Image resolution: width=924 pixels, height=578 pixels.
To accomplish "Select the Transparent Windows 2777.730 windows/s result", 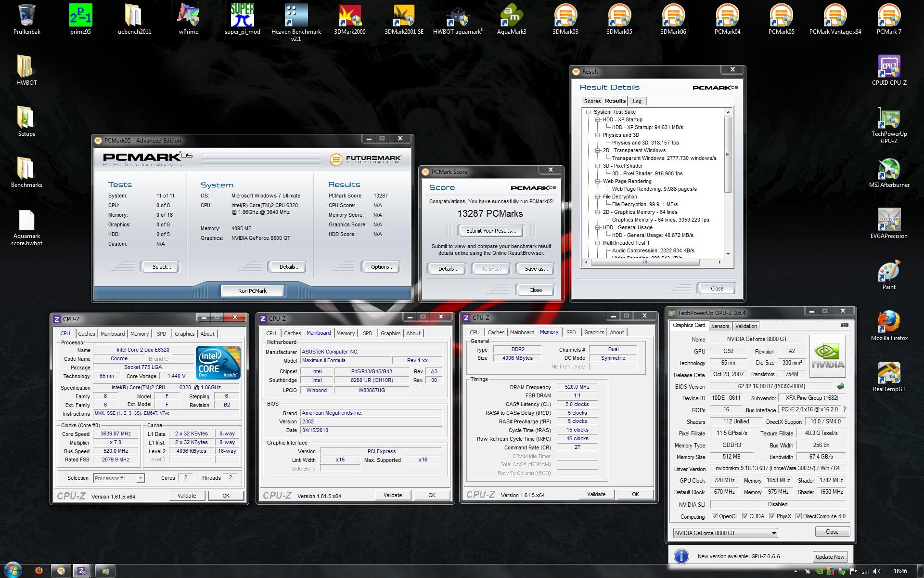I will click(x=664, y=158).
